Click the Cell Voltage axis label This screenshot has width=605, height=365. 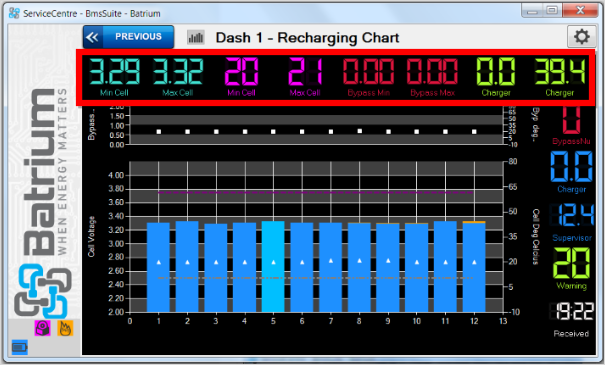(x=91, y=237)
